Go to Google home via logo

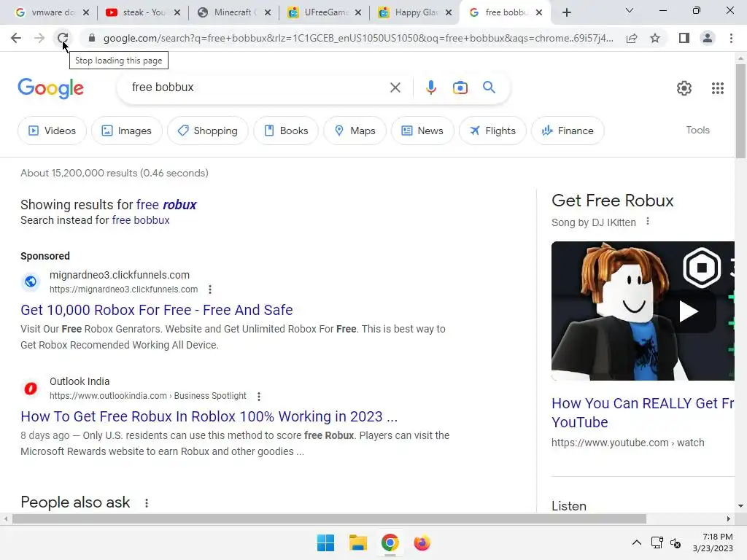50,88
